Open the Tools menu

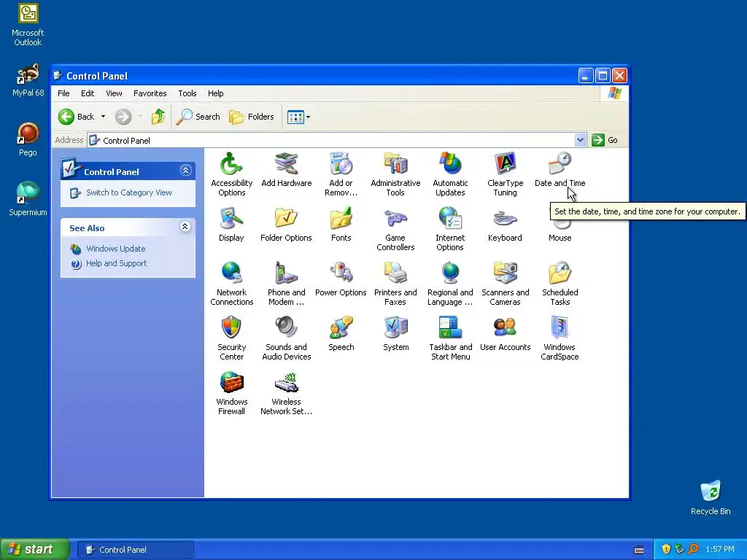187,93
